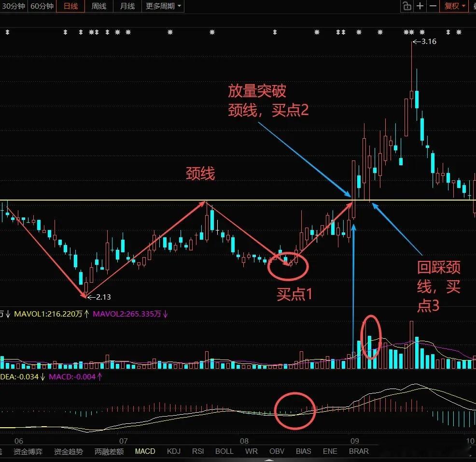Click the minus zoom-out icon

tap(433, 6)
